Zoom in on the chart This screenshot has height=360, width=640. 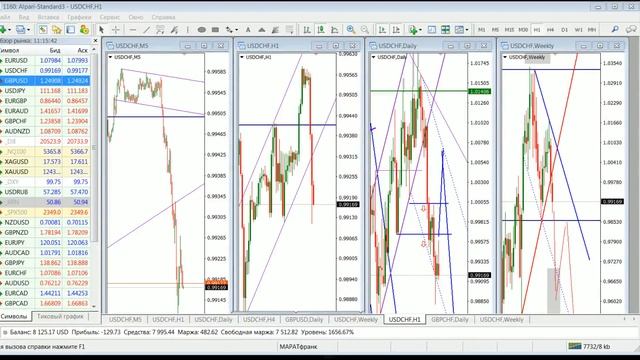[x=351, y=29]
